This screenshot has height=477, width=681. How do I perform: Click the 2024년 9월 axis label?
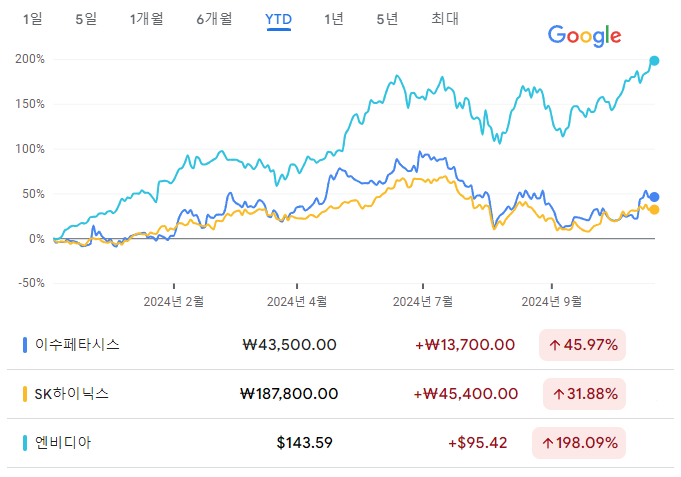552,301
